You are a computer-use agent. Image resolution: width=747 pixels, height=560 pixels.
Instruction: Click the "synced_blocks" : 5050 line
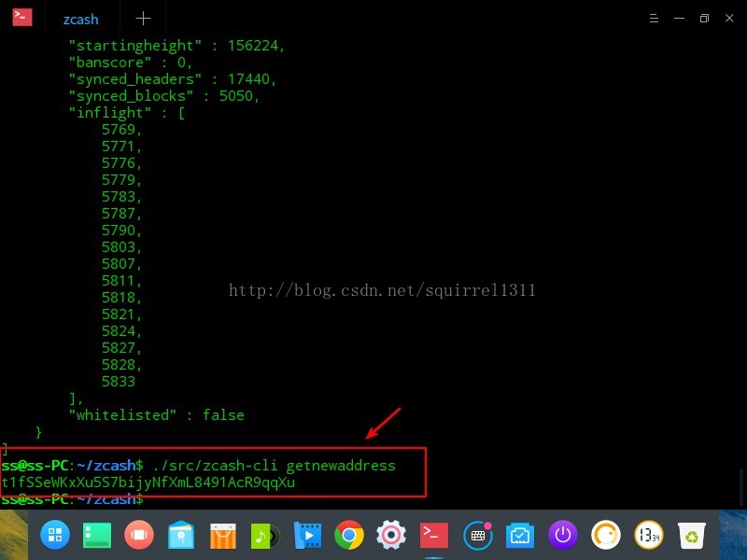tap(164, 96)
